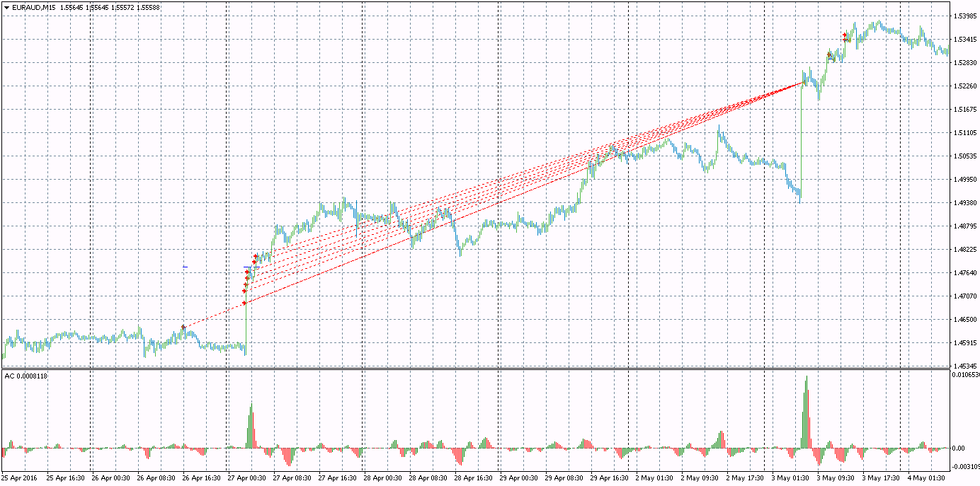This screenshot has height=486, width=980.
Task: Click the 28 Apr 08:30 time label
Action: click(x=428, y=478)
